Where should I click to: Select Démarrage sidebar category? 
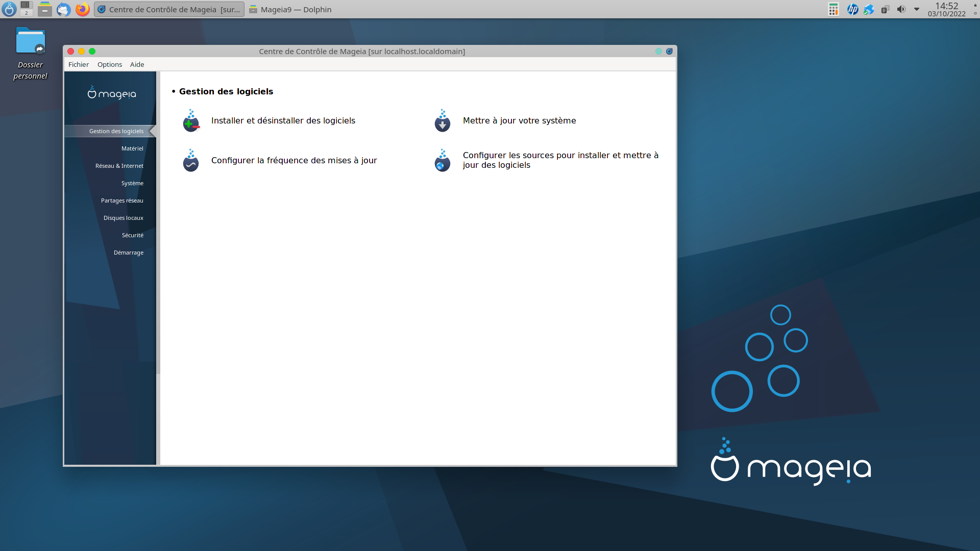point(129,253)
